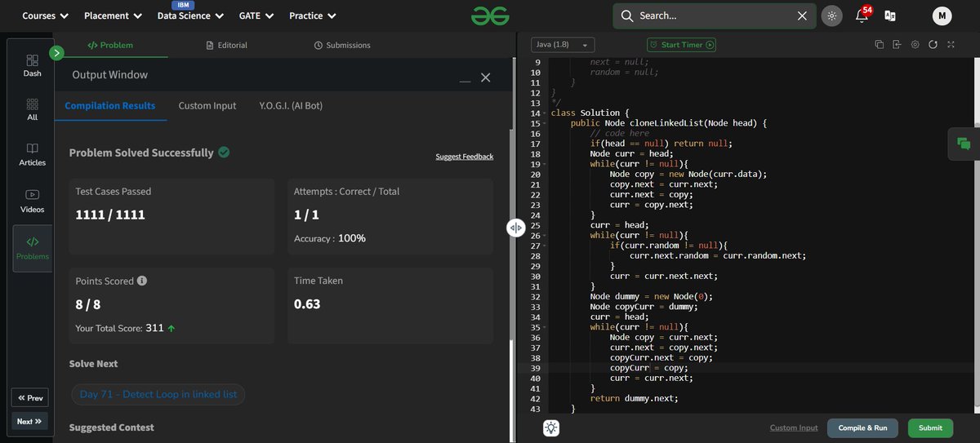Open the Problems sidebar item

[x=32, y=248]
